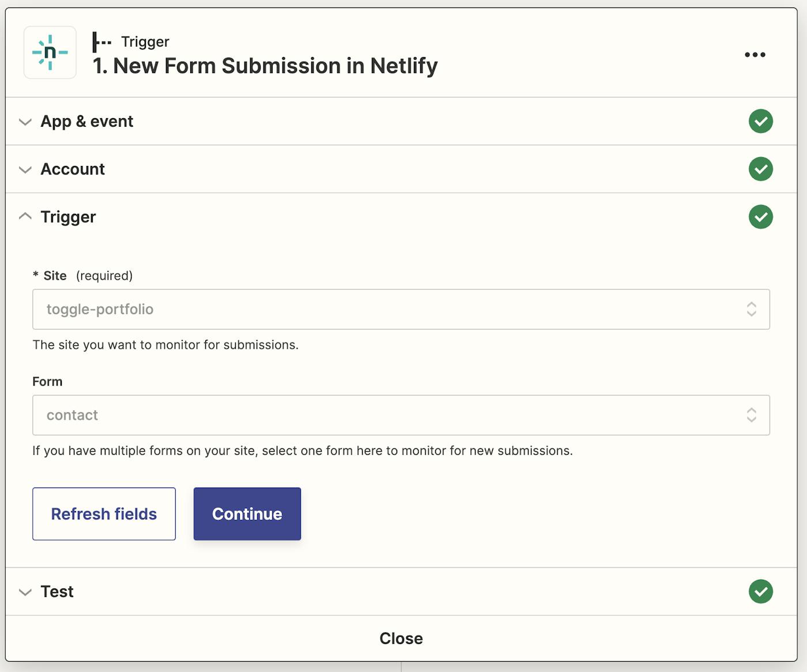The width and height of the screenshot is (807, 672).
Task: Click the Site (required) field label
Action: (82, 275)
